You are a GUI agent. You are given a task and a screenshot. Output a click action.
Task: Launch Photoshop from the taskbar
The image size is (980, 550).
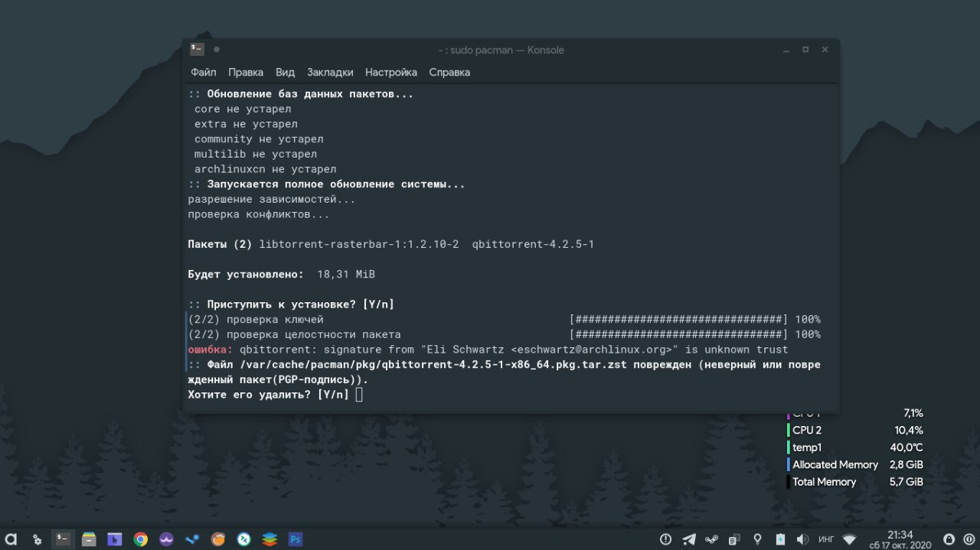(x=296, y=539)
